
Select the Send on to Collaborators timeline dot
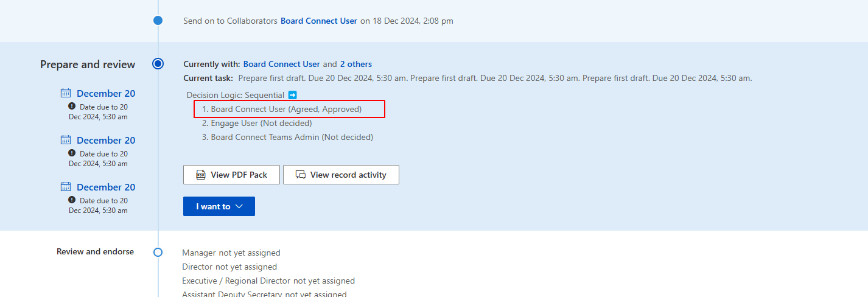pos(158,21)
